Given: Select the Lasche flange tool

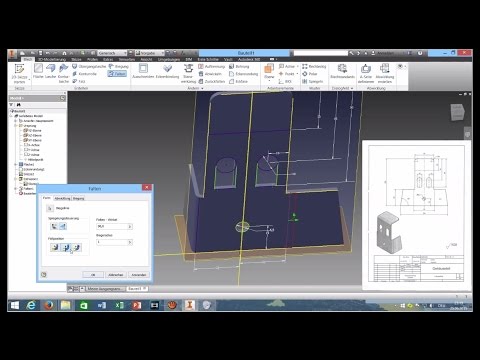Looking at the screenshot, I should (x=51, y=71).
